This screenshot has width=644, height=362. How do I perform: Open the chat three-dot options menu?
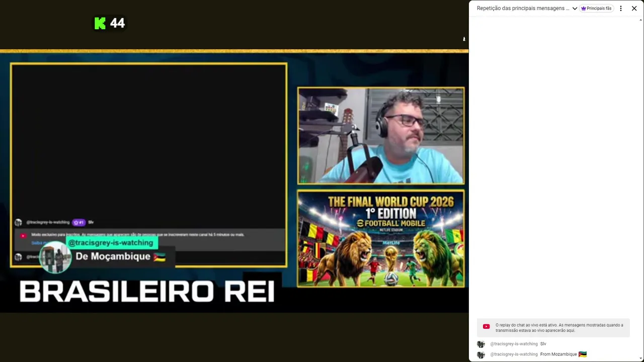(x=621, y=9)
